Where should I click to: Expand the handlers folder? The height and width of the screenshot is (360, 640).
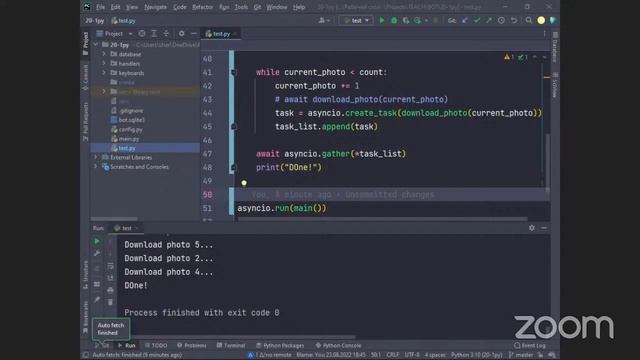pos(104,63)
